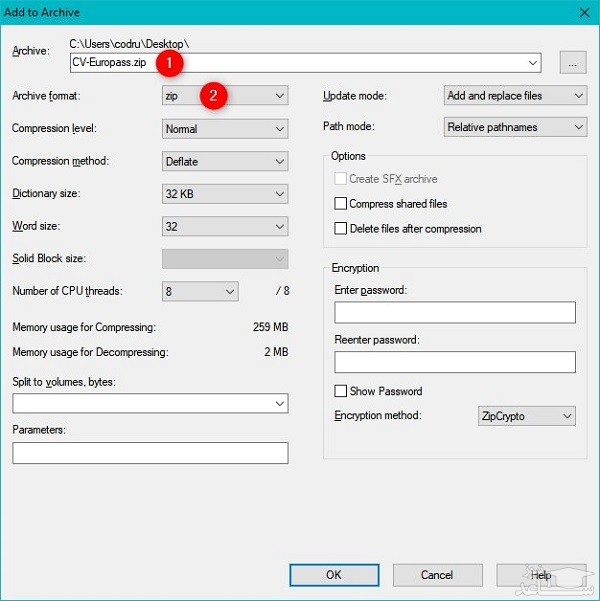Viewport: 600px width, 601px height.
Task: Close the Add to Archive dialog
Action: 582,13
